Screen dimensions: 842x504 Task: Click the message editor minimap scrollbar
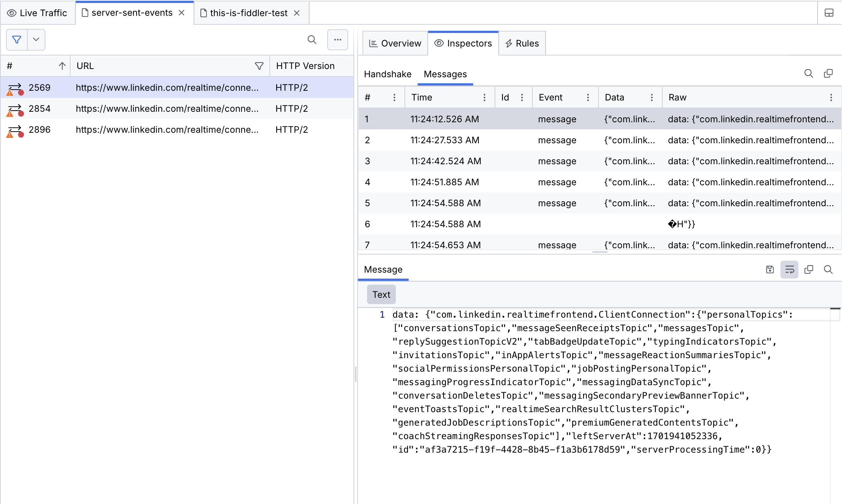click(x=835, y=406)
